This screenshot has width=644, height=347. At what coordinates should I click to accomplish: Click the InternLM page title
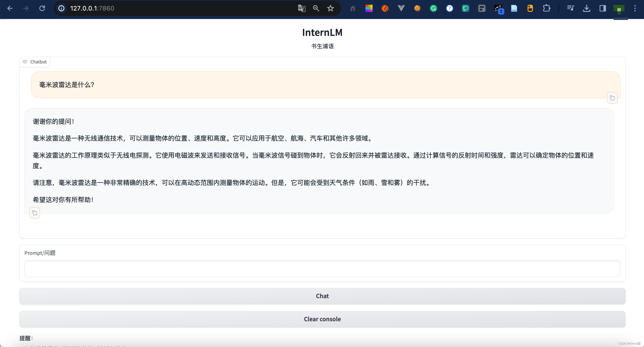322,32
